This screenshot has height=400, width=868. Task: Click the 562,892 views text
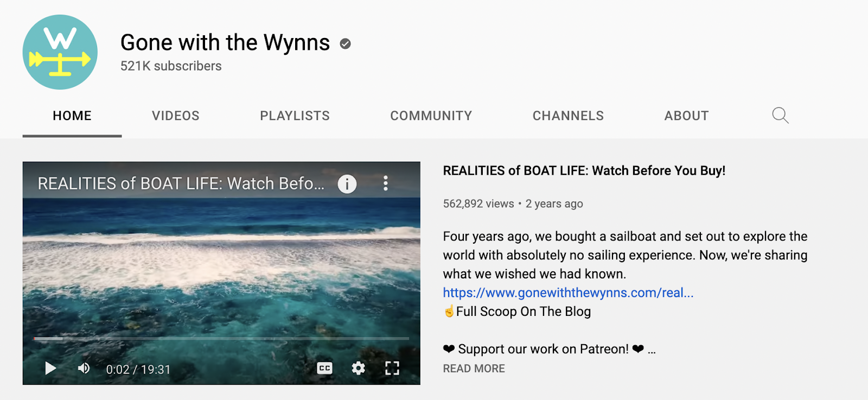pyautogui.click(x=478, y=204)
